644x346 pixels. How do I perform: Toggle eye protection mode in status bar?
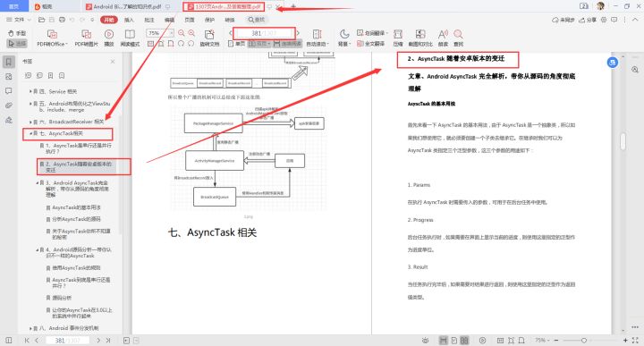[426, 341]
